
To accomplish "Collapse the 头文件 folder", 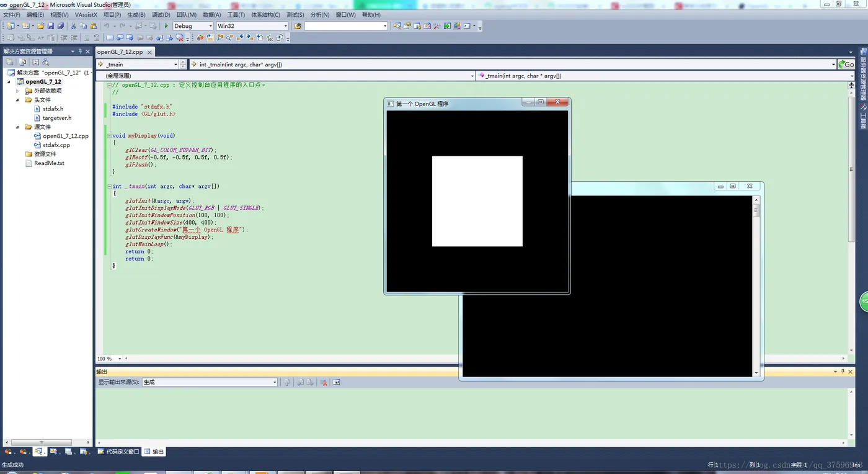I will [x=17, y=100].
